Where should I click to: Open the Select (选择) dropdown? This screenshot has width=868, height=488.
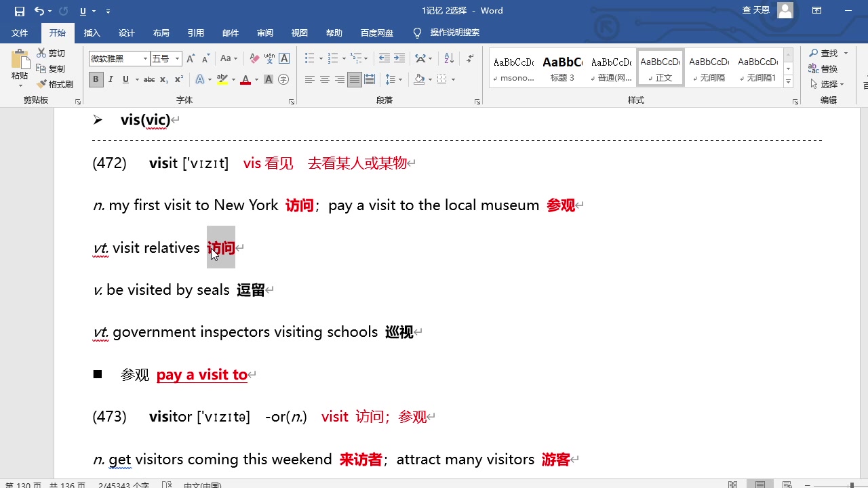(827, 85)
